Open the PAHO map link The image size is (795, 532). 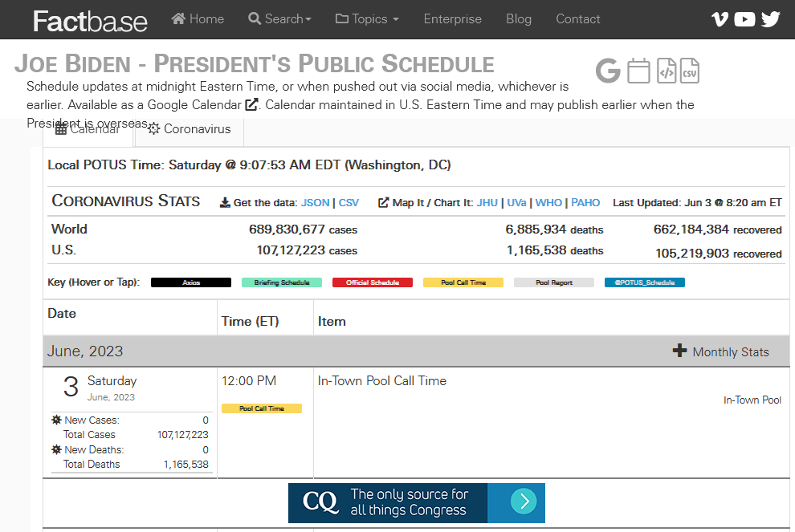click(x=585, y=203)
